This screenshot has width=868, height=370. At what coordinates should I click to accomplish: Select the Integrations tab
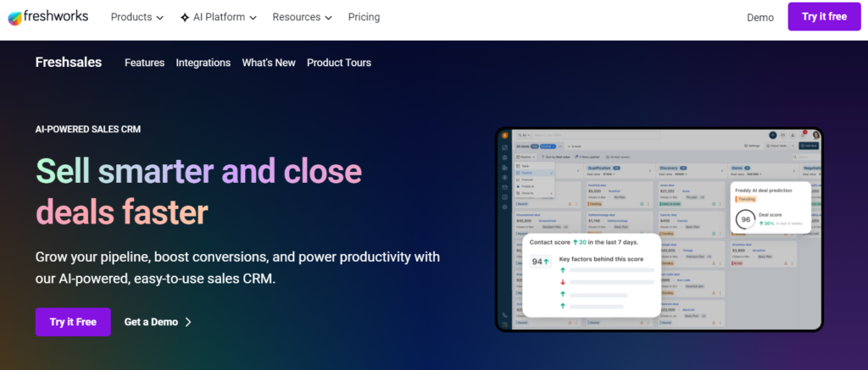point(203,63)
